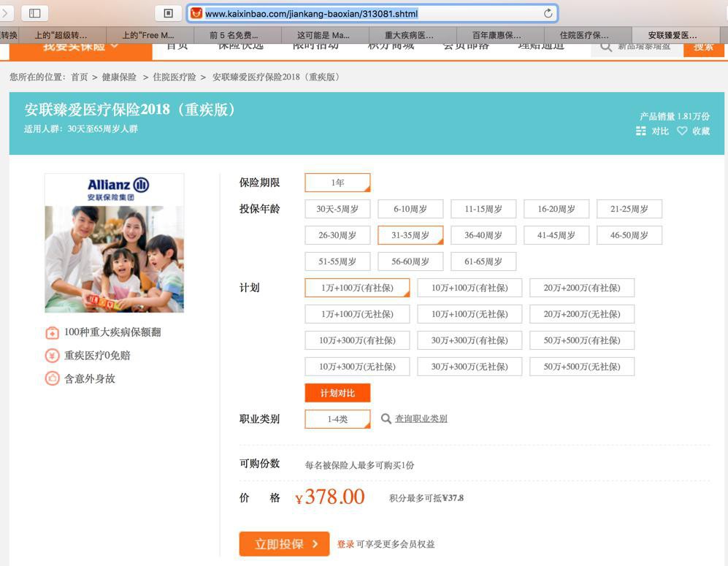This screenshot has width=728, height=566.
Task: Click the browser address bar URL
Action: (x=311, y=14)
